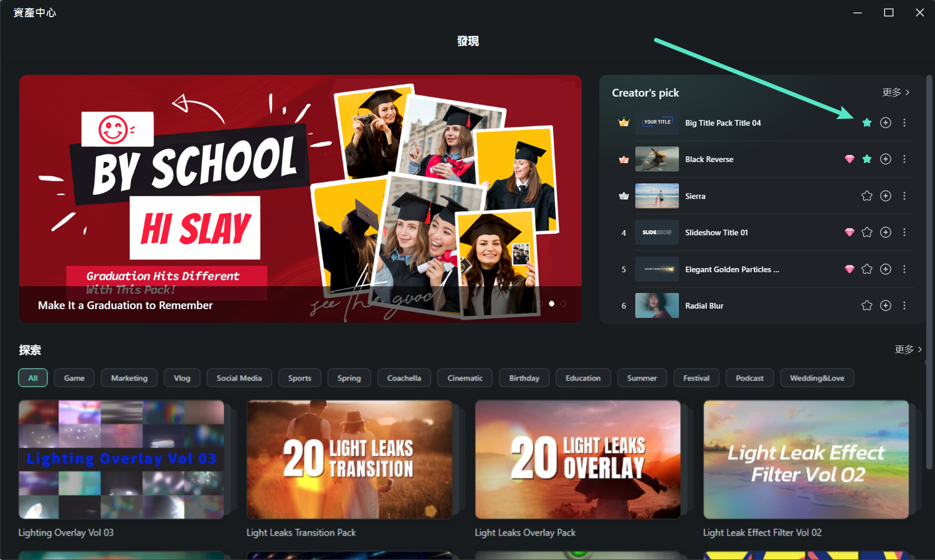Select the Marketing category filter
This screenshot has height=560, width=935.
(x=129, y=378)
